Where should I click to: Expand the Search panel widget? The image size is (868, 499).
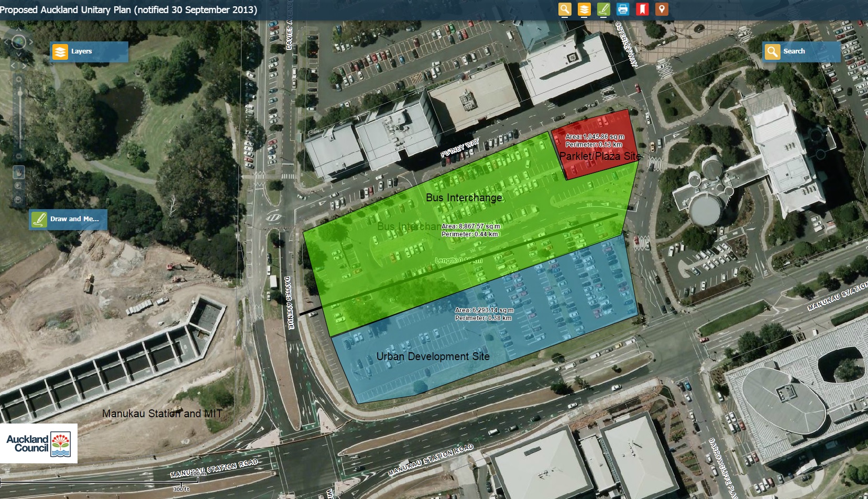click(801, 51)
